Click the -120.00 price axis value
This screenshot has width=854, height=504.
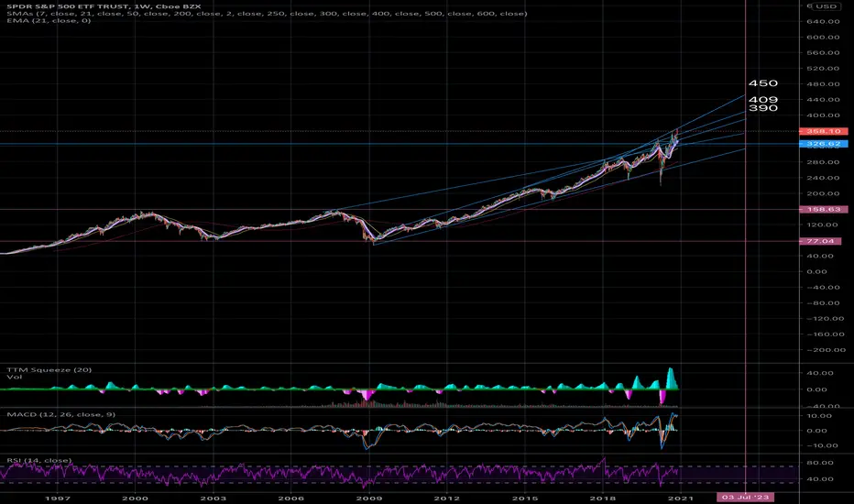[823, 318]
